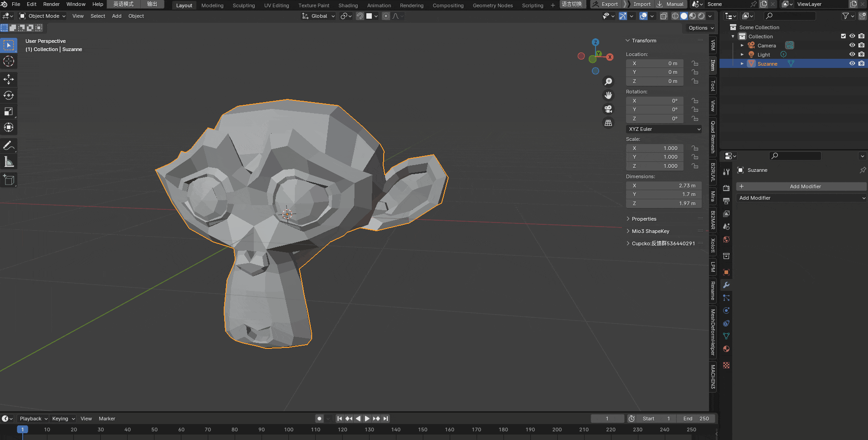
Task: Switch to the Sculpting workspace tab
Action: pos(244,5)
